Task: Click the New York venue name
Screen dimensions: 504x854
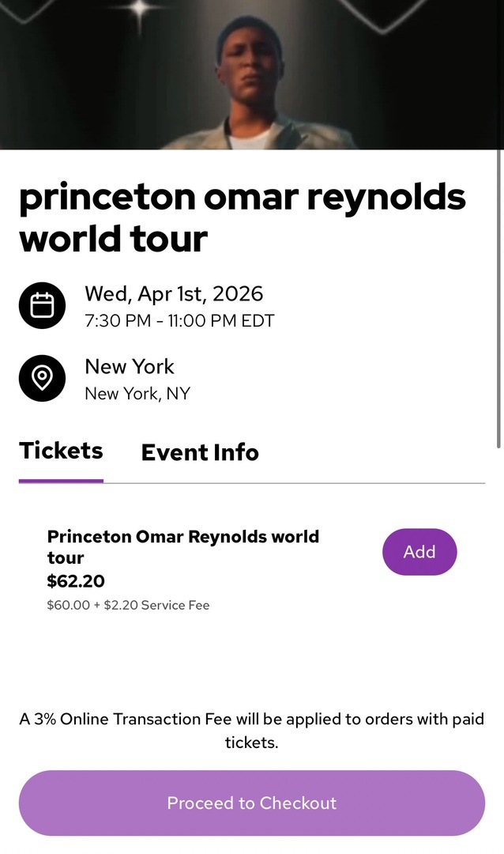Action: 130,367
